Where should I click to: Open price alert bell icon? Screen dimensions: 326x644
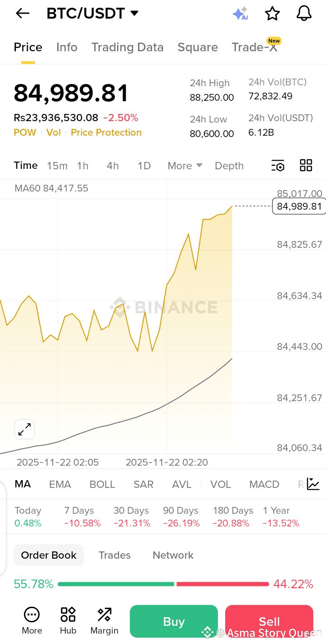coord(304,14)
